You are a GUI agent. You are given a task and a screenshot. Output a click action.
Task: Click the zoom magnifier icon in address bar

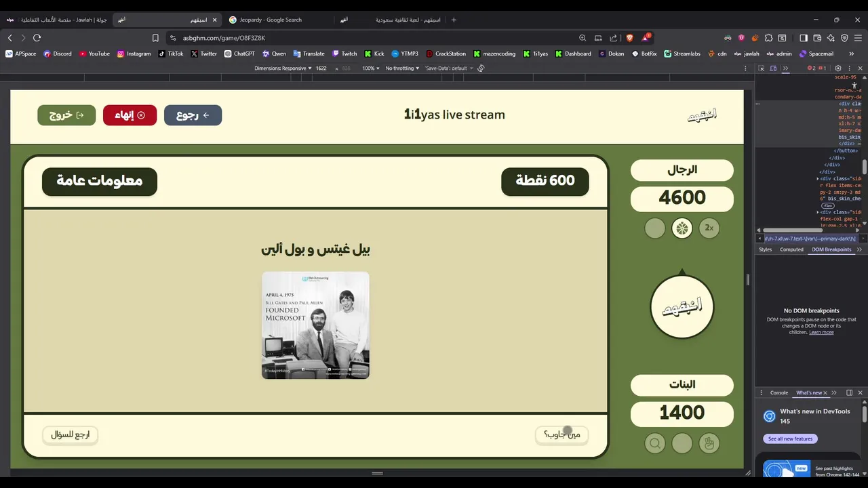(x=583, y=38)
